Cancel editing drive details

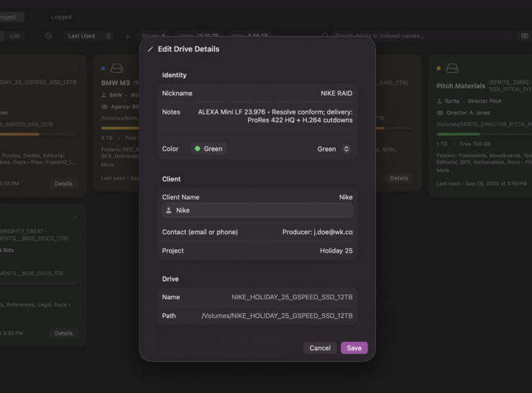click(320, 348)
